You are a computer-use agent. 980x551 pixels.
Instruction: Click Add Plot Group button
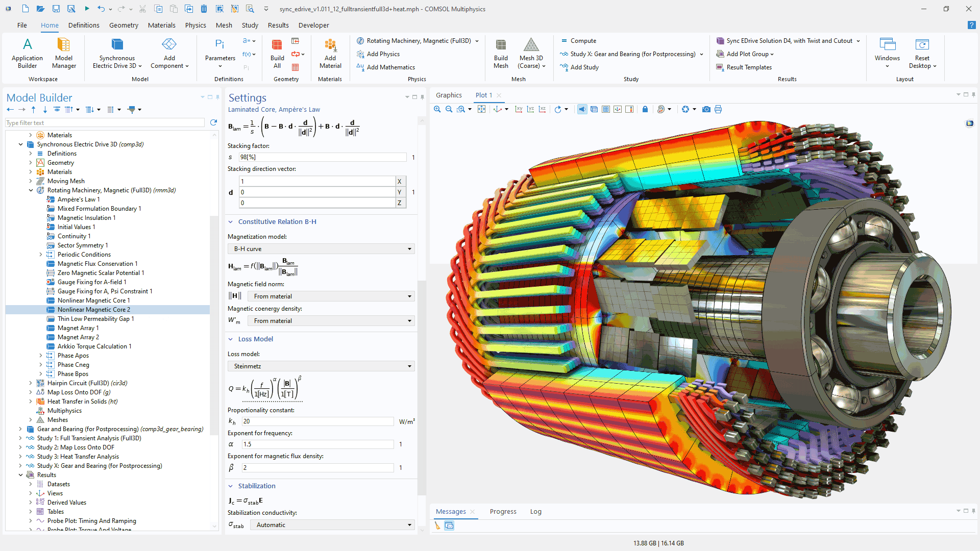[745, 54]
